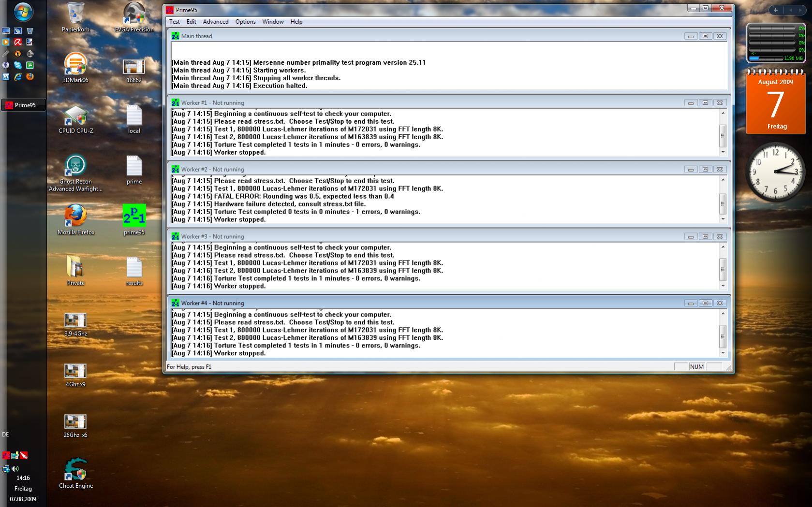Image resolution: width=812 pixels, height=507 pixels.
Task: Open the Advanced menu in Prime95
Action: (216, 22)
